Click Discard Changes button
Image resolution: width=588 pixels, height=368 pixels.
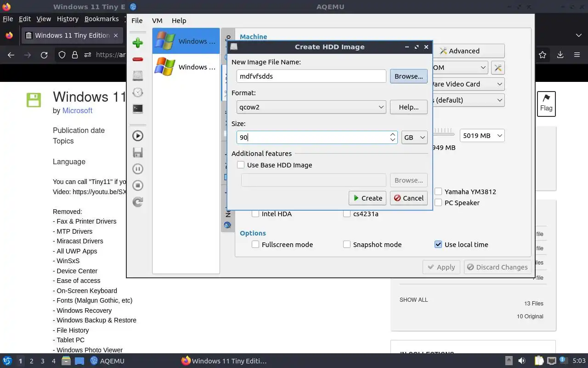498,267
